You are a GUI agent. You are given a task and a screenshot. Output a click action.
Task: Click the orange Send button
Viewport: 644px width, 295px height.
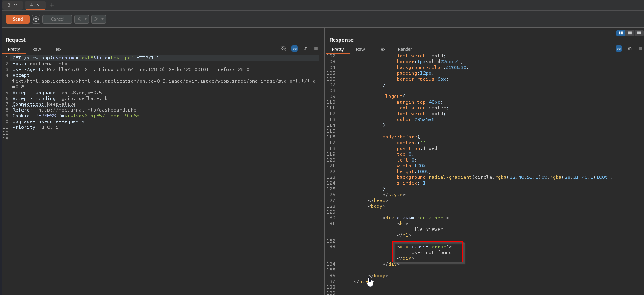(18, 19)
